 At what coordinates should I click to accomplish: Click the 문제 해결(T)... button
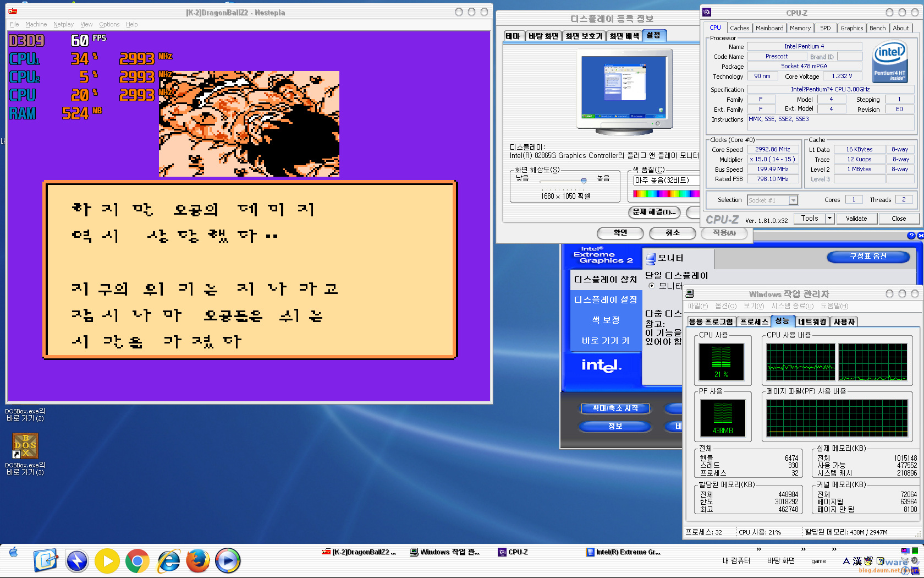pos(654,212)
